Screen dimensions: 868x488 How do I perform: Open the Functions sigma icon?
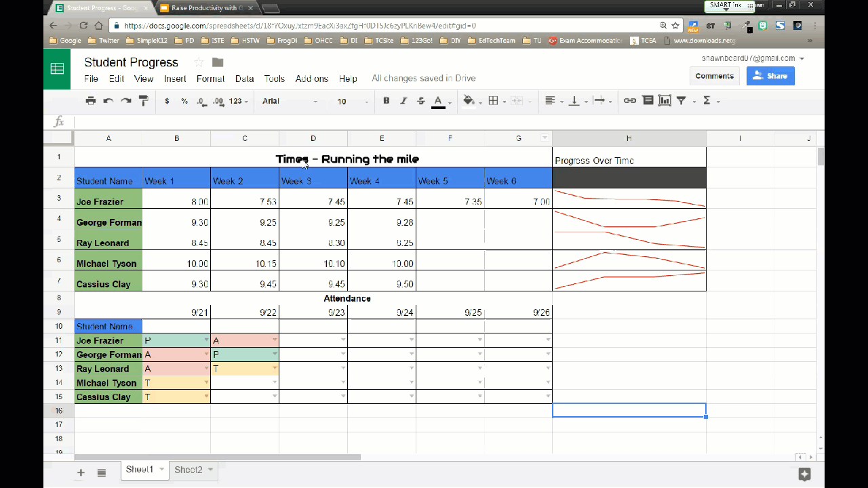coord(707,101)
